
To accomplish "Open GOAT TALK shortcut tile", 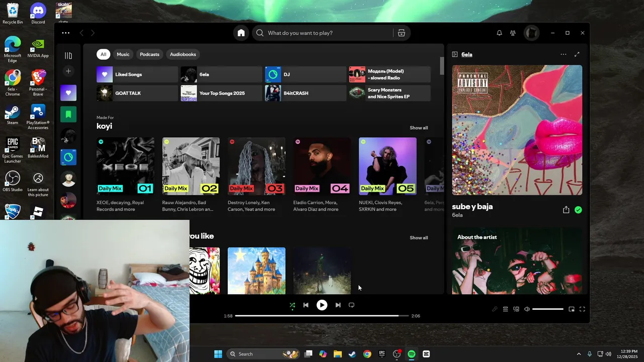I will (x=137, y=93).
